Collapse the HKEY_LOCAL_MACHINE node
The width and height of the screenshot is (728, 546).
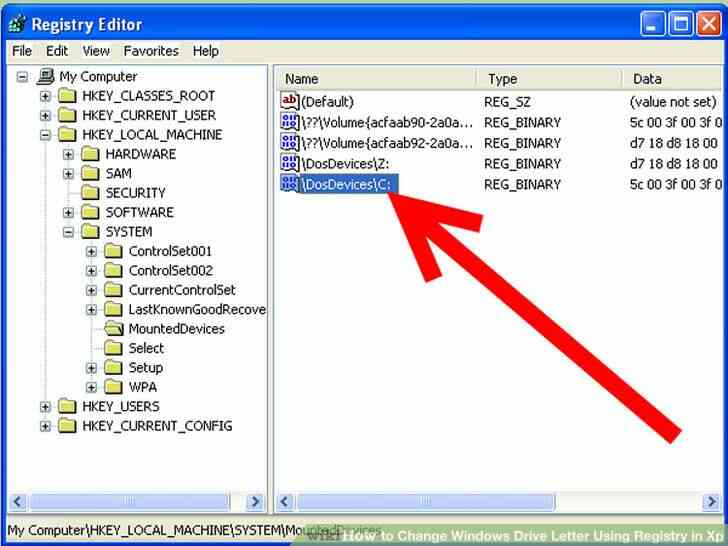(45, 135)
